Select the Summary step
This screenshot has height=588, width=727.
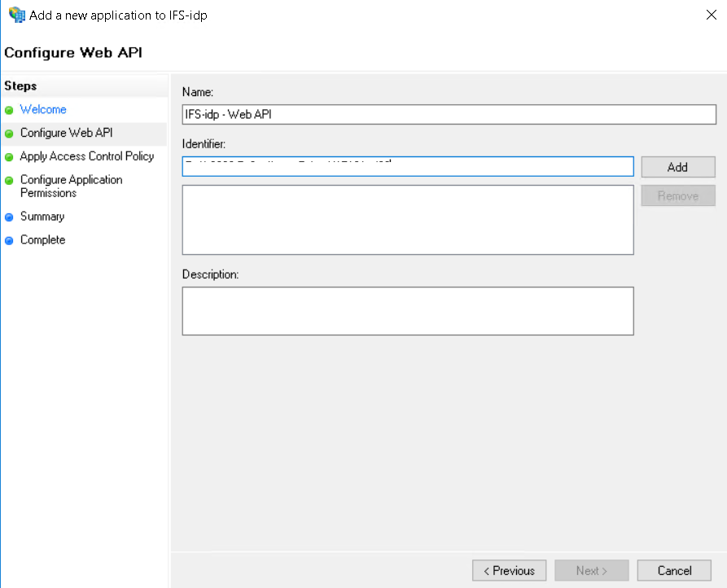pos(42,217)
